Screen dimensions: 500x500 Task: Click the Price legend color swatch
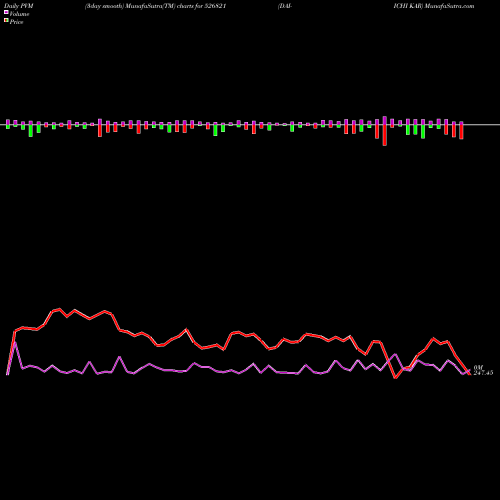point(6,21)
